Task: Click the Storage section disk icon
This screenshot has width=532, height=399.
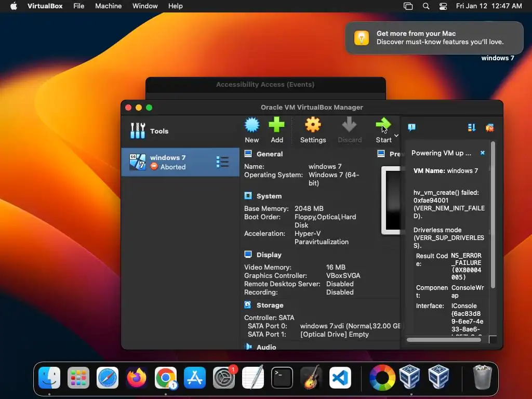Action: click(248, 305)
